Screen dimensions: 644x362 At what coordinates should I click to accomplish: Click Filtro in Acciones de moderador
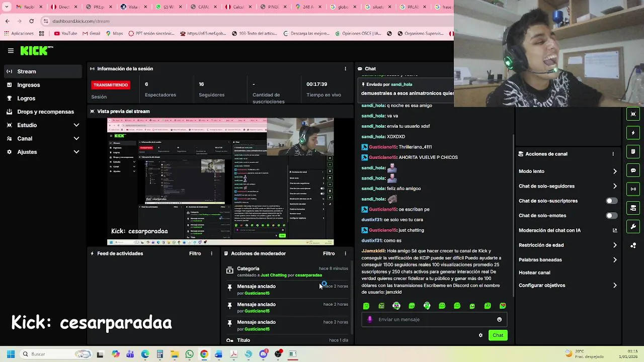tap(329, 253)
